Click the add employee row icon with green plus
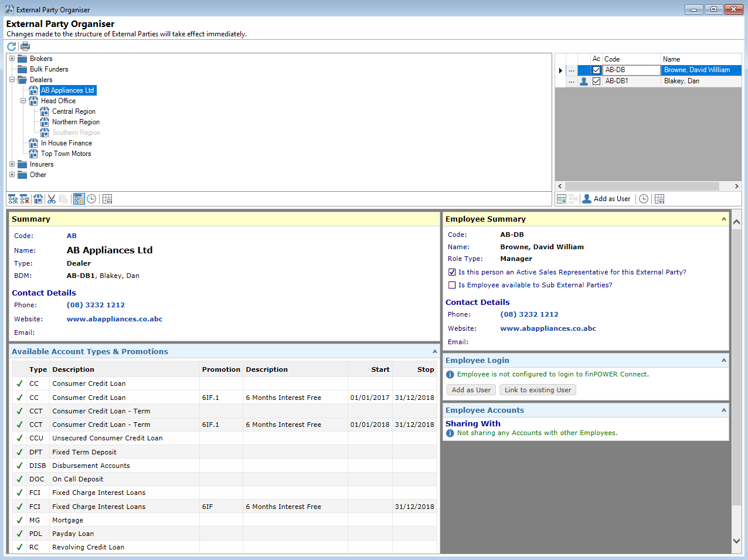Screen dimensions: 748x560 562,199
